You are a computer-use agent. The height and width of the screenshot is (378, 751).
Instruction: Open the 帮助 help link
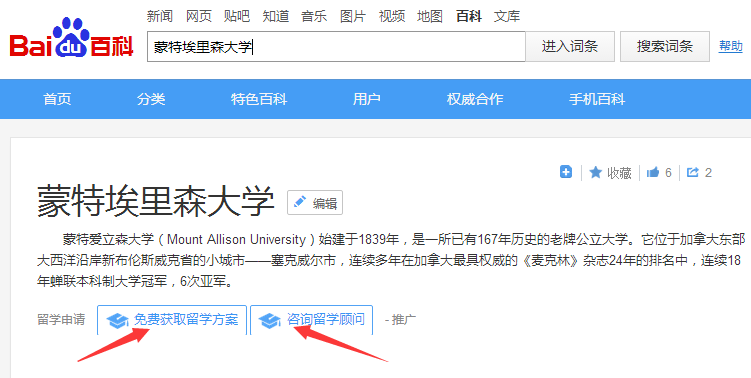click(731, 46)
